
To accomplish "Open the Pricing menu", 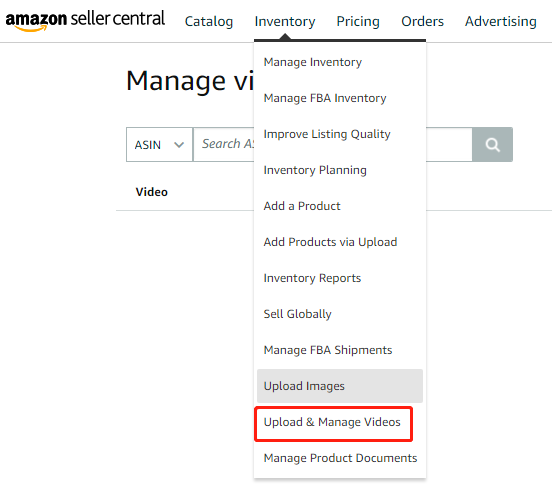I will click(358, 21).
